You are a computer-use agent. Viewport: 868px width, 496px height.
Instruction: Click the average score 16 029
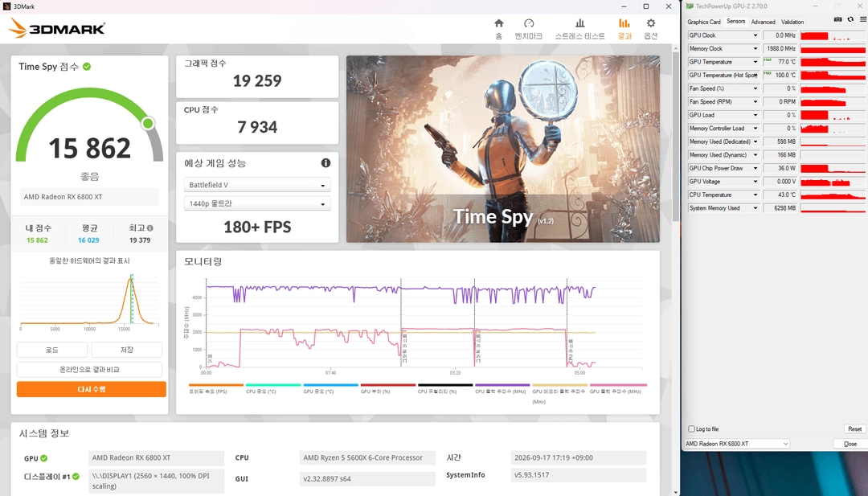click(88, 240)
